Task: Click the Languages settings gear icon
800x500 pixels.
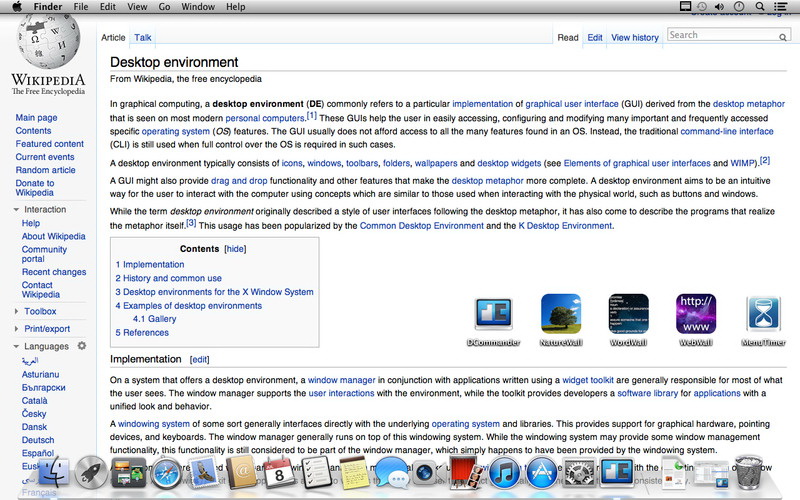Action: coord(82,346)
